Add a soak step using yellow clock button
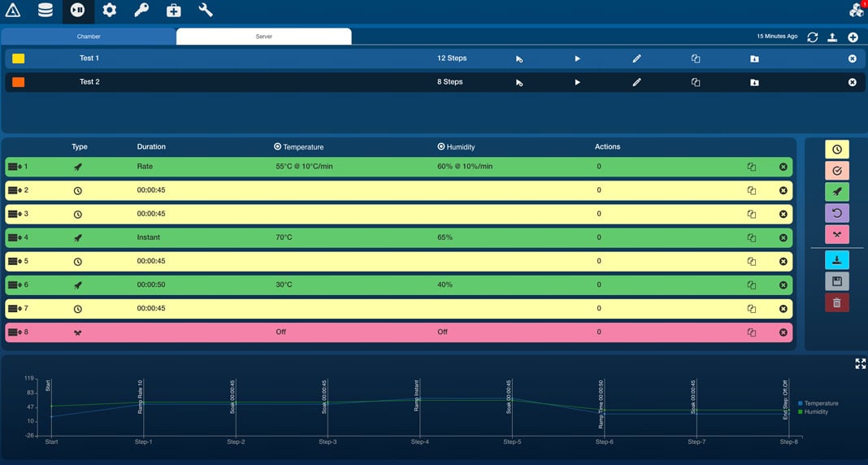The image size is (868, 465). (836, 150)
